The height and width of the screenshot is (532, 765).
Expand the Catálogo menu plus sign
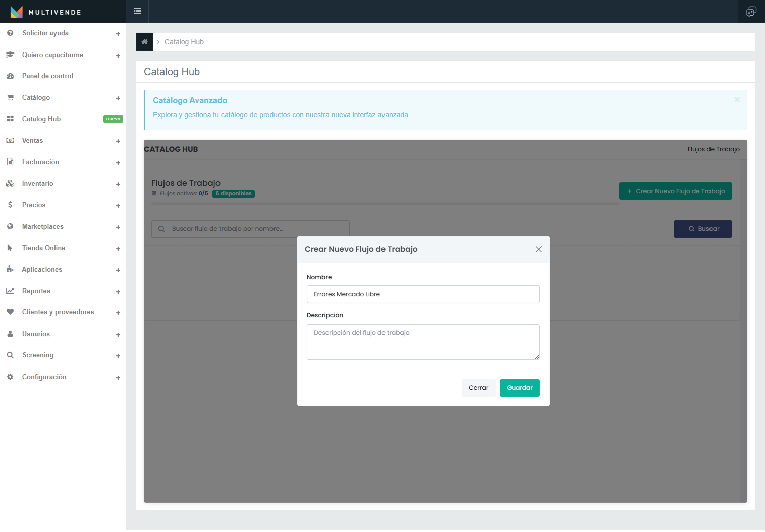(118, 98)
